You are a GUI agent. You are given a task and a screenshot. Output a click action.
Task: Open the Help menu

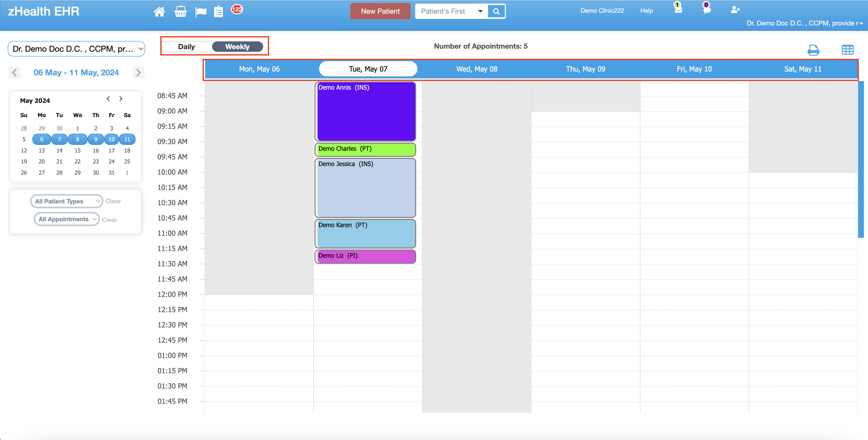[646, 10]
